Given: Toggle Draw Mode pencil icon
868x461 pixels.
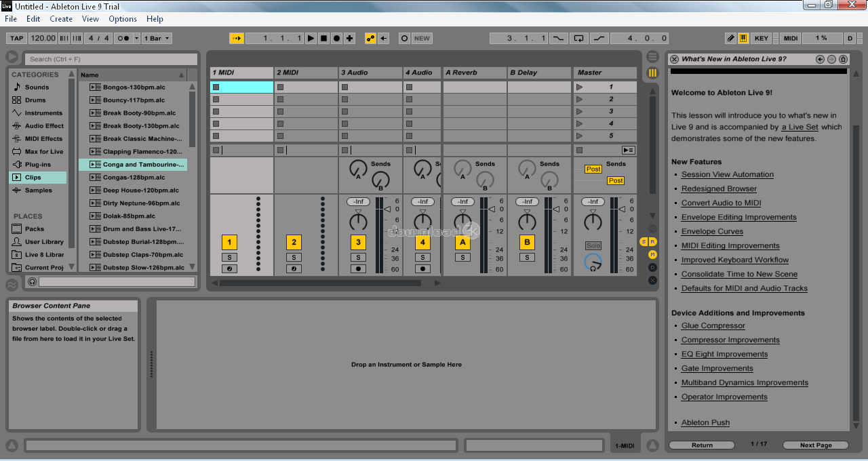Looking at the screenshot, I should pos(730,39).
